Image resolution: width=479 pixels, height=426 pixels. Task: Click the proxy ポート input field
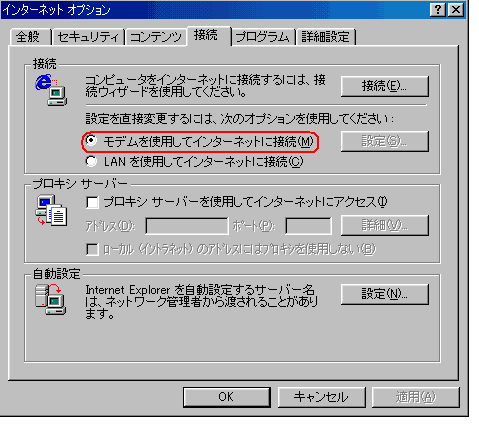pos(308,226)
